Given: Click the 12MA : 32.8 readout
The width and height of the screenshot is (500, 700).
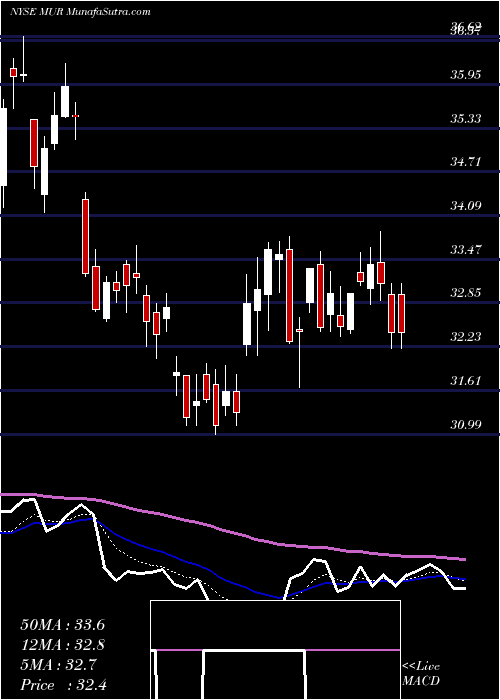Looking at the screenshot, I should tap(62, 645).
